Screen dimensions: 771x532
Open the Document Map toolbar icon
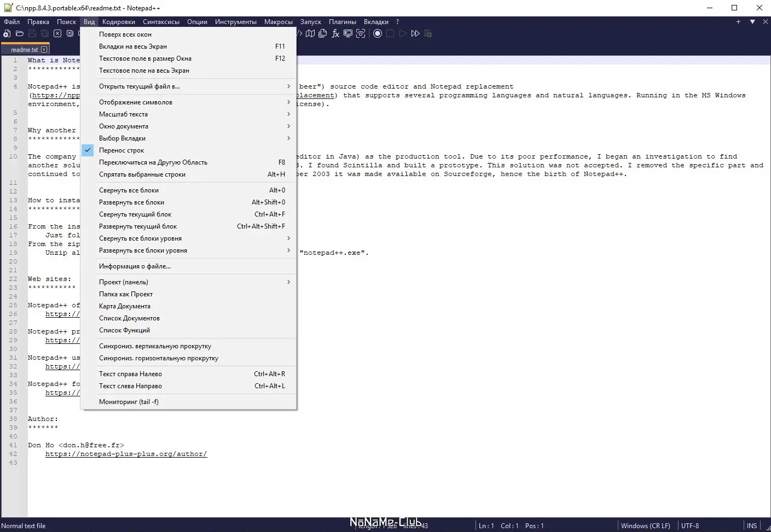(310, 33)
